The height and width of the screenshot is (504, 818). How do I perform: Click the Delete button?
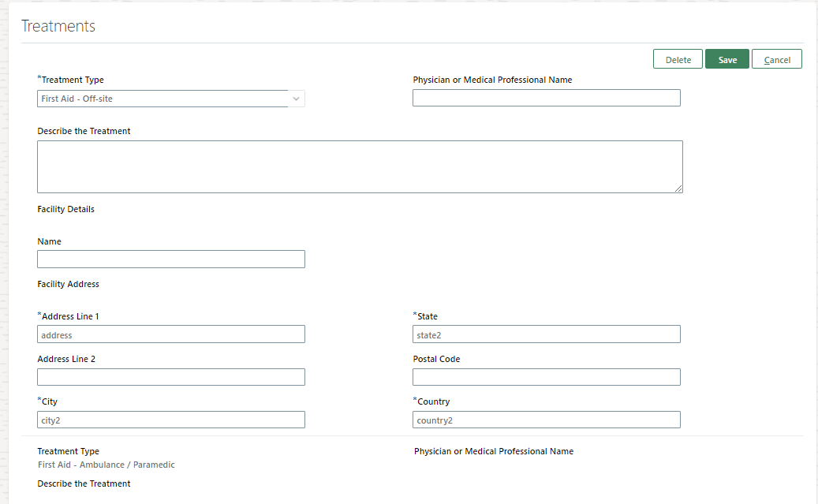tap(678, 59)
